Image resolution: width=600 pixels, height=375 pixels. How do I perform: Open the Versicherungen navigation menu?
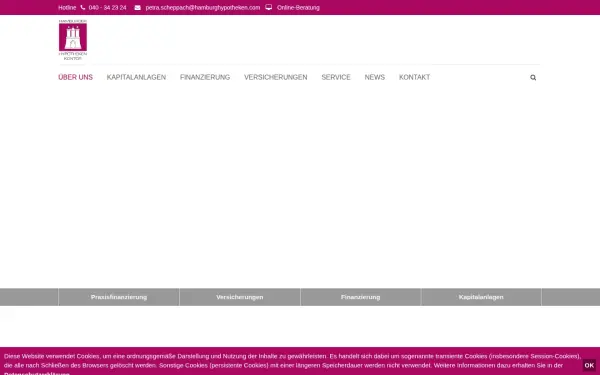(276, 77)
